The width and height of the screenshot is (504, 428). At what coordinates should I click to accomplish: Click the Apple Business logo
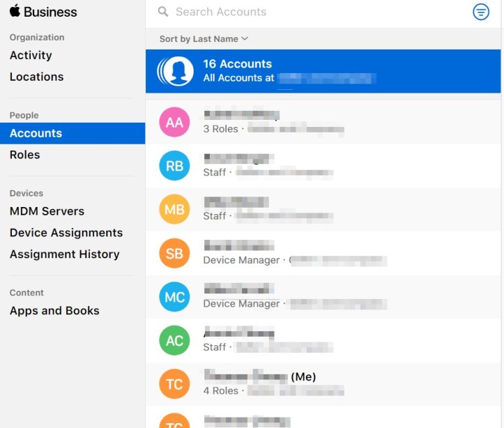pos(43,12)
